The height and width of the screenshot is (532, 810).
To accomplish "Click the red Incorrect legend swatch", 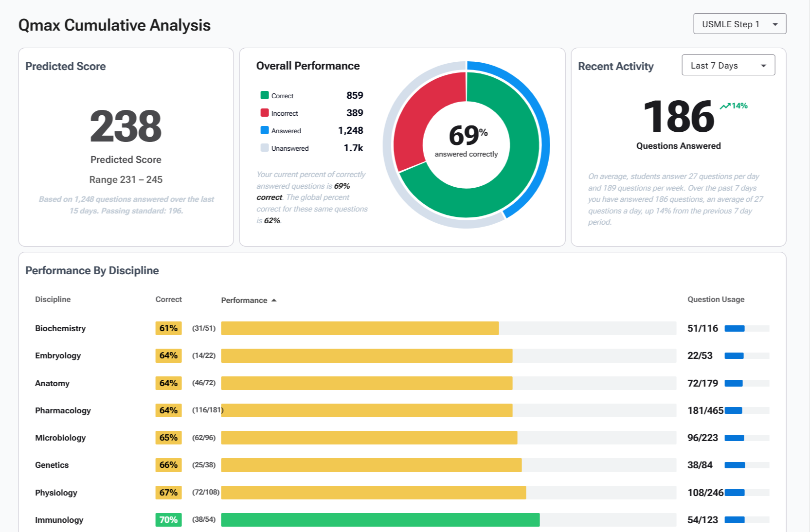I will click(265, 113).
